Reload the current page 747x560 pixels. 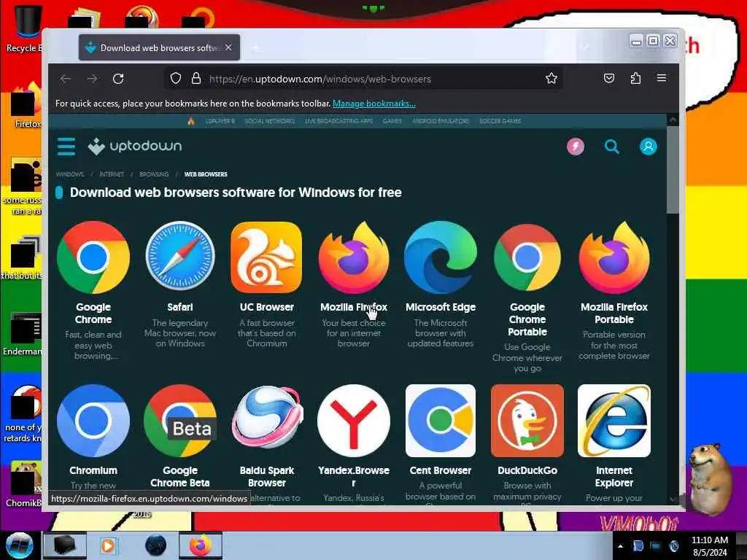pyautogui.click(x=118, y=79)
